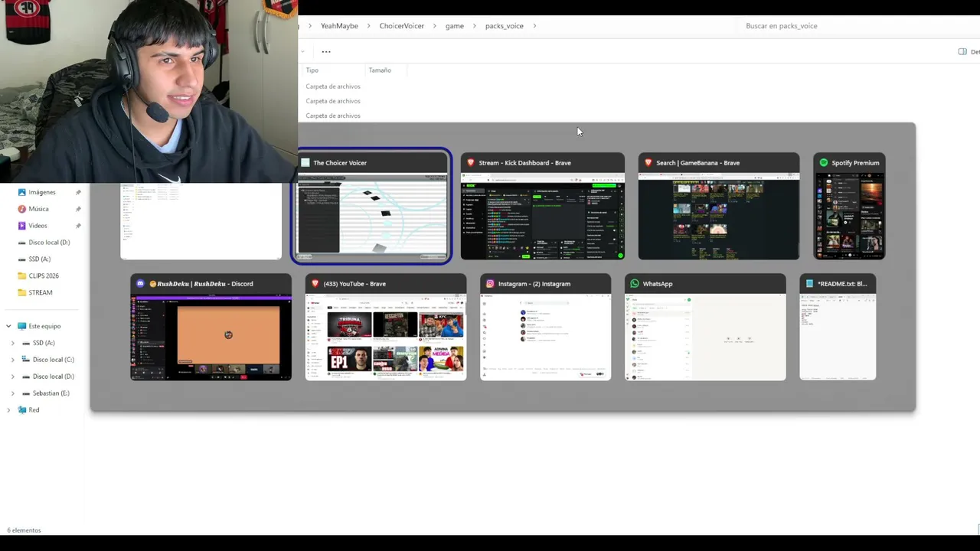Open the chevron dropdown after YeahMaybe
The height and width of the screenshot is (551, 980).
(x=368, y=26)
